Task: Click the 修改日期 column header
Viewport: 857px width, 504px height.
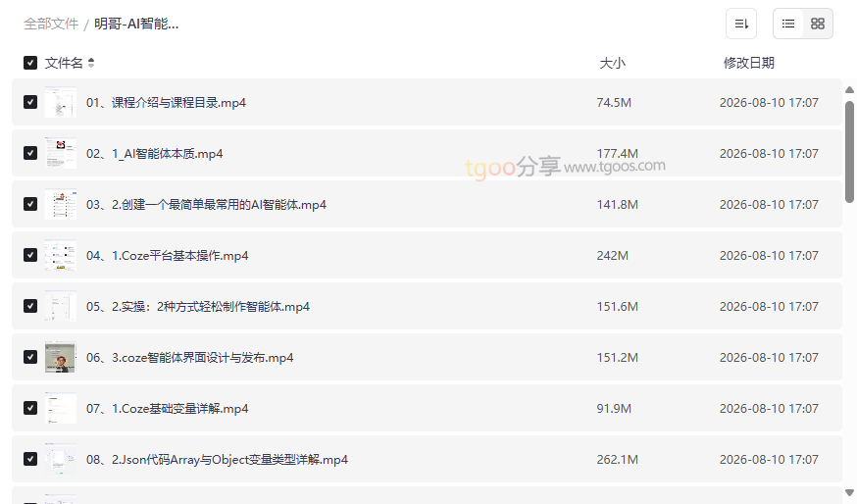Action: pos(749,63)
